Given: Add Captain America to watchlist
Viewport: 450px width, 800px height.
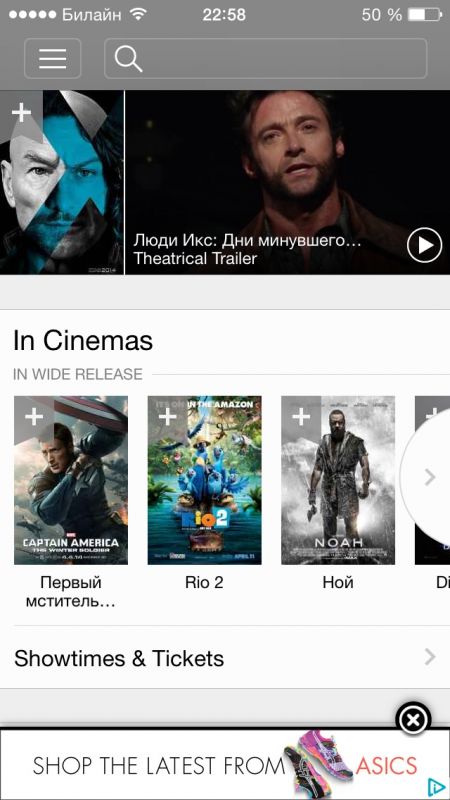Looking at the screenshot, I should coord(34,417).
